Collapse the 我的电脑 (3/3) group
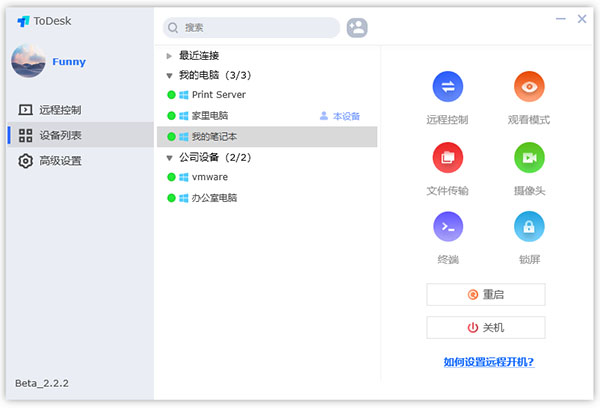This screenshot has height=409, width=600. tap(170, 75)
